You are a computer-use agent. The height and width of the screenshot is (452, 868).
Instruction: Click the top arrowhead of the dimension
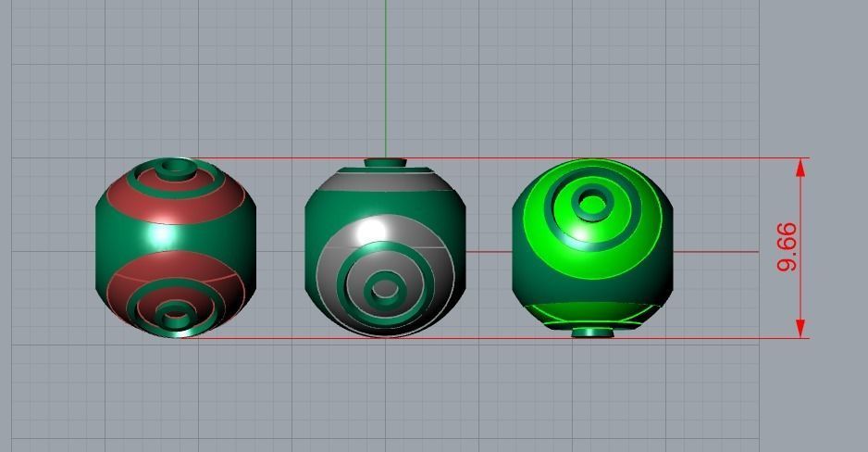(x=800, y=168)
